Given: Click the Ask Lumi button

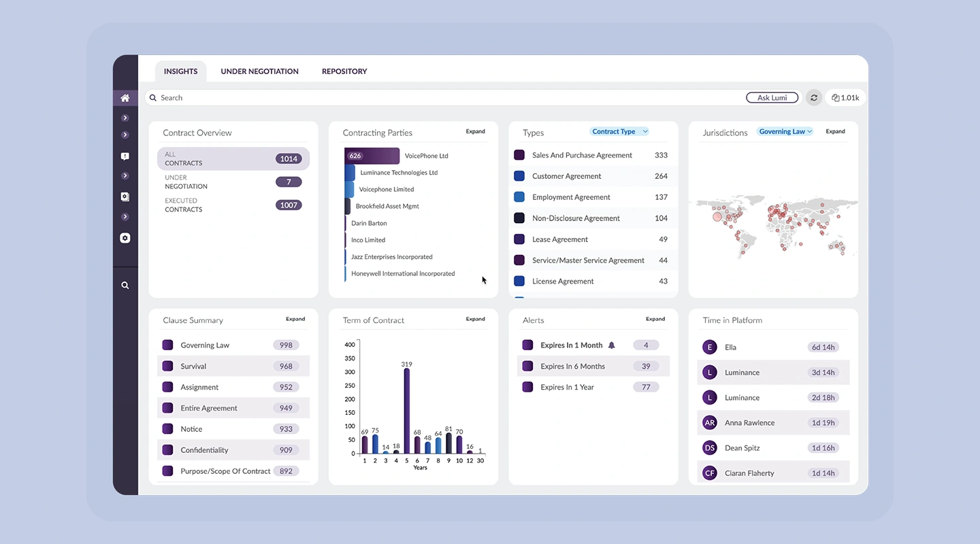Looking at the screenshot, I should click(772, 98).
